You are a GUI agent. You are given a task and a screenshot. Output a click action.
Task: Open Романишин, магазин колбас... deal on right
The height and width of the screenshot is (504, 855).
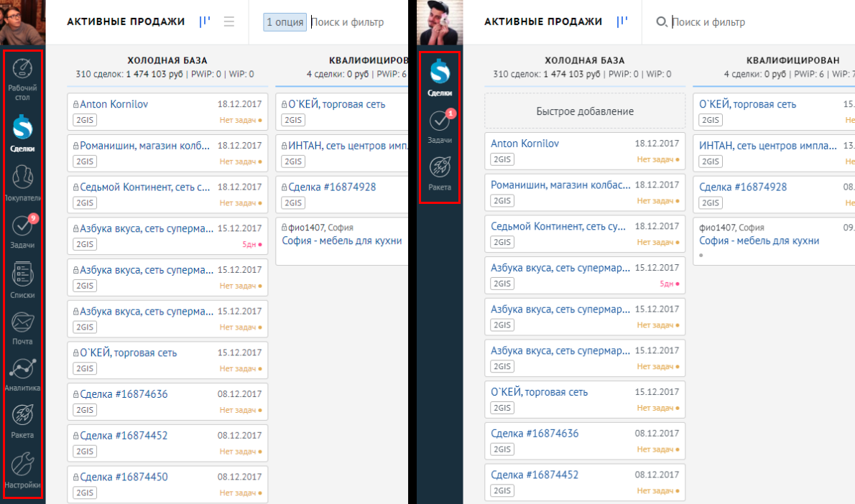point(560,185)
